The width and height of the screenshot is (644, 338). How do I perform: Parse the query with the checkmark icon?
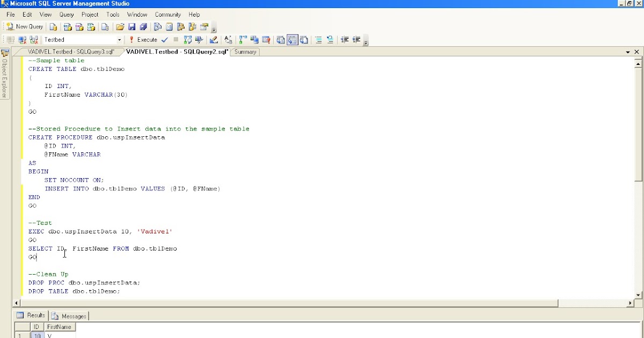164,39
